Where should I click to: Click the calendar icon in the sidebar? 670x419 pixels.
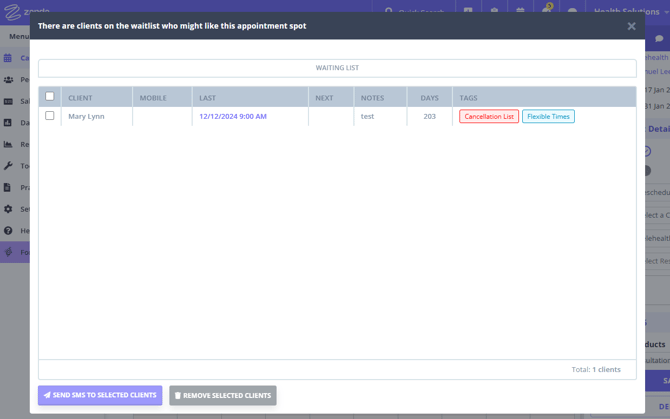click(8, 58)
